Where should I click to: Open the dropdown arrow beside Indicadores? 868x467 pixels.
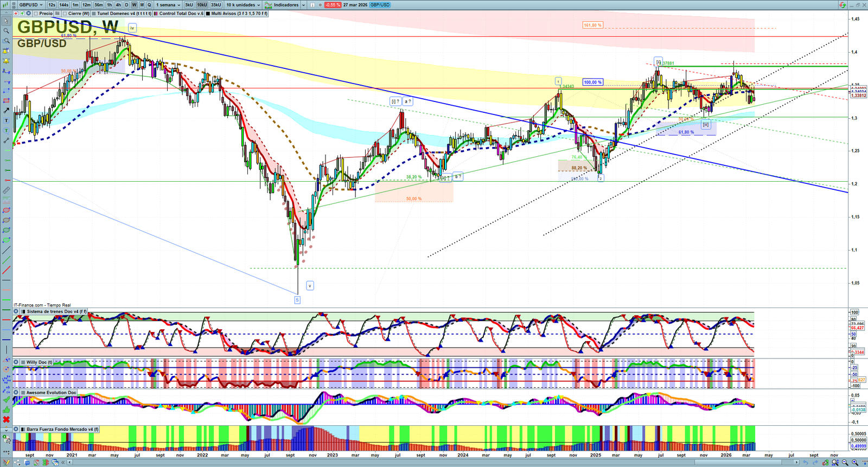pyautogui.click(x=303, y=5)
